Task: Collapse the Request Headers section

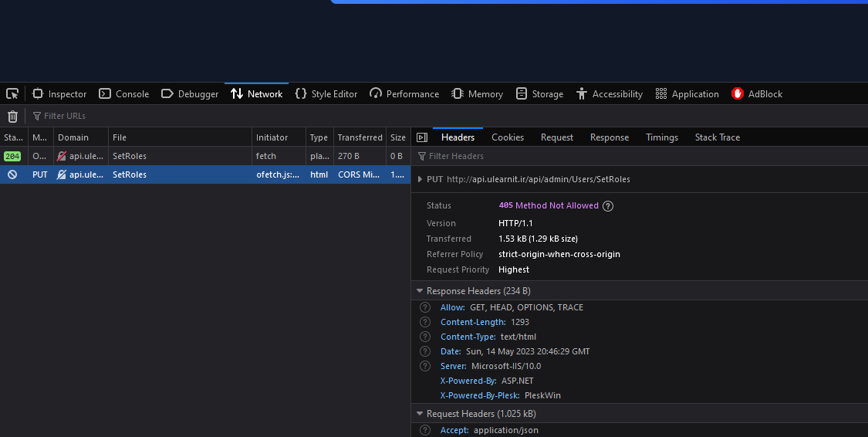Action: click(420, 414)
